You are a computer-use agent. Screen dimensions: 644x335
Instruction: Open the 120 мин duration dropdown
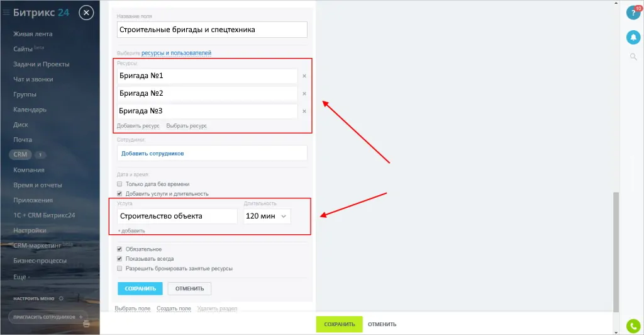click(x=267, y=216)
